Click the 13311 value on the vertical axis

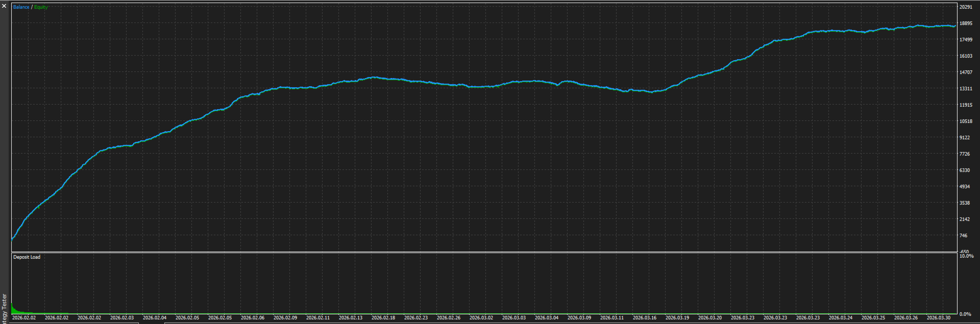[966, 89]
